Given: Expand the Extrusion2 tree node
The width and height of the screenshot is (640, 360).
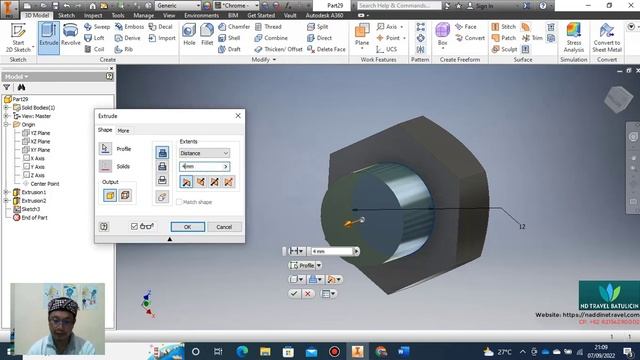Looking at the screenshot, I should (x=6, y=200).
